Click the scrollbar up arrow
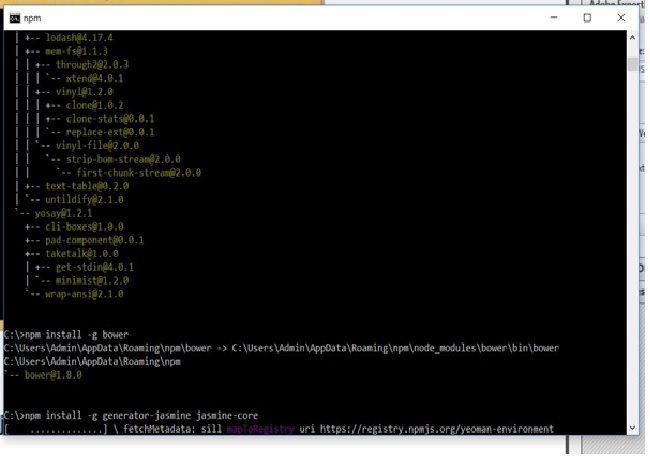This screenshot has width=650, height=457. pyautogui.click(x=632, y=38)
